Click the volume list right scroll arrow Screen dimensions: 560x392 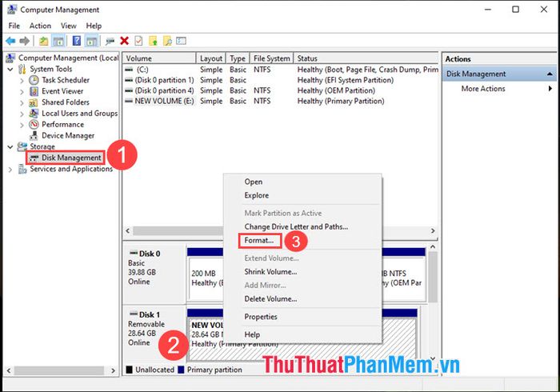(x=433, y=231)
